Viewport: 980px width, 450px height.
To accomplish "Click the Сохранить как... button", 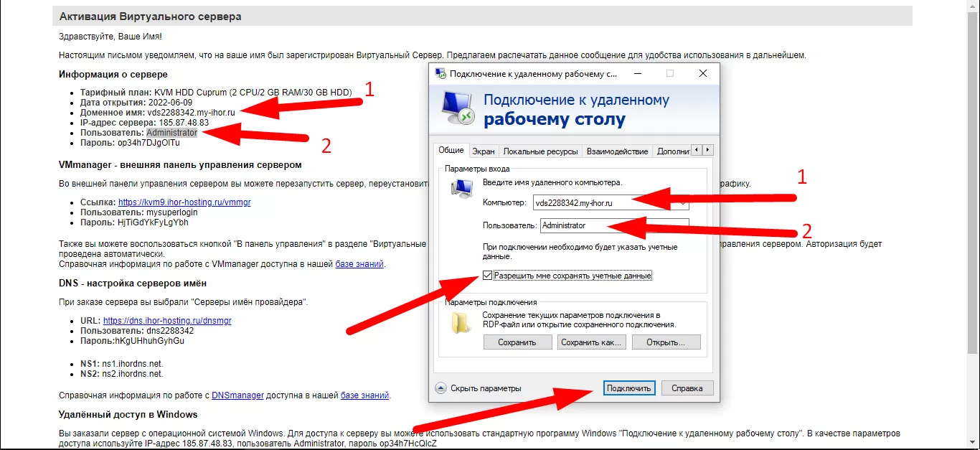I will click(x=591, y=342).
